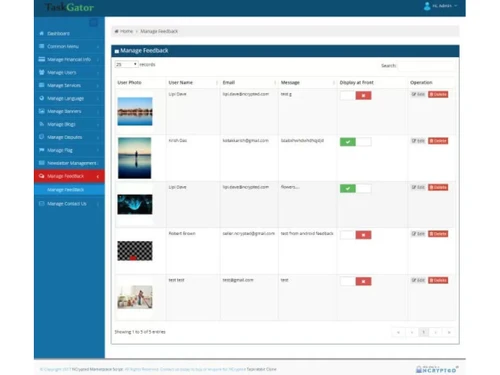Click the TaskGator logo

tap(69, 7)
